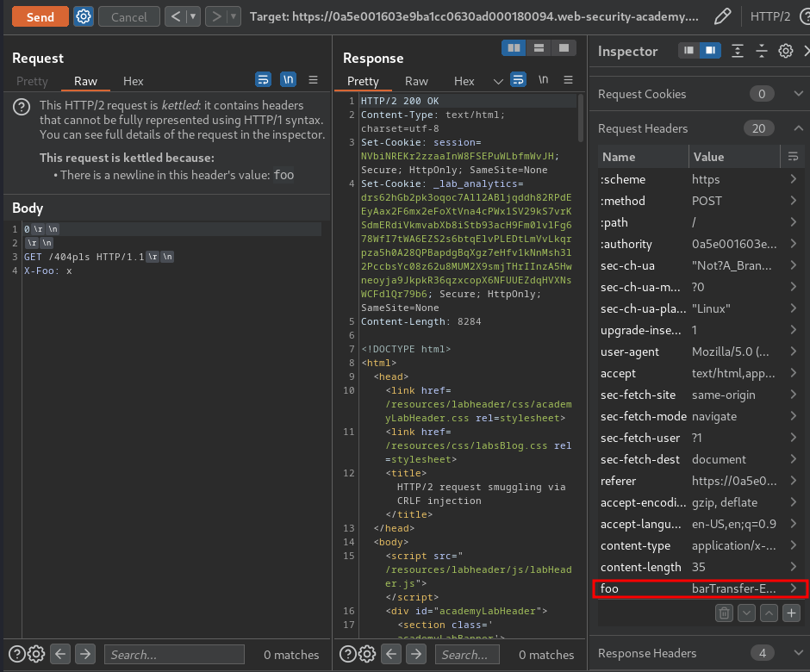
Task: Click the Response vertical scrollbar
Action: 581,118
